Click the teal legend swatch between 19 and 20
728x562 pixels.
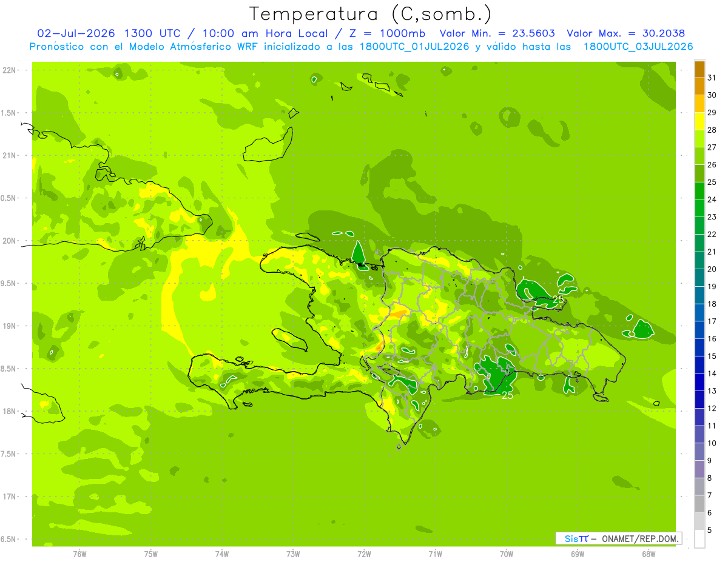coord(699,278)
